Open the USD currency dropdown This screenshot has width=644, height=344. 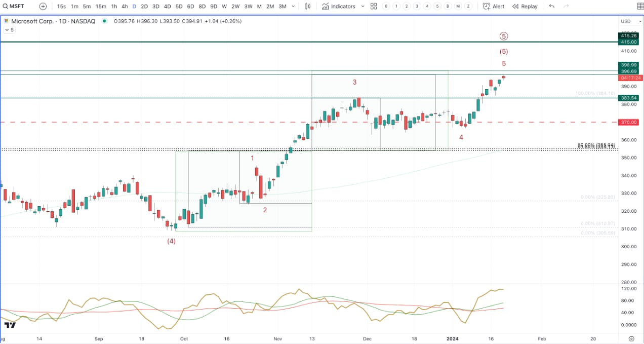click(x=629, y=21)
